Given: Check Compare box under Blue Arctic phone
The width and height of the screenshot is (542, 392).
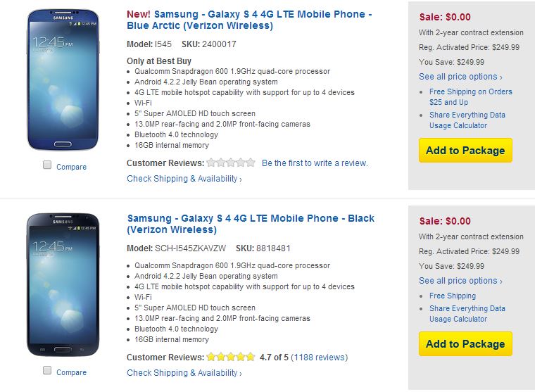Looking at the screenshot, I should pyautogui.click(x=47, y=165).
